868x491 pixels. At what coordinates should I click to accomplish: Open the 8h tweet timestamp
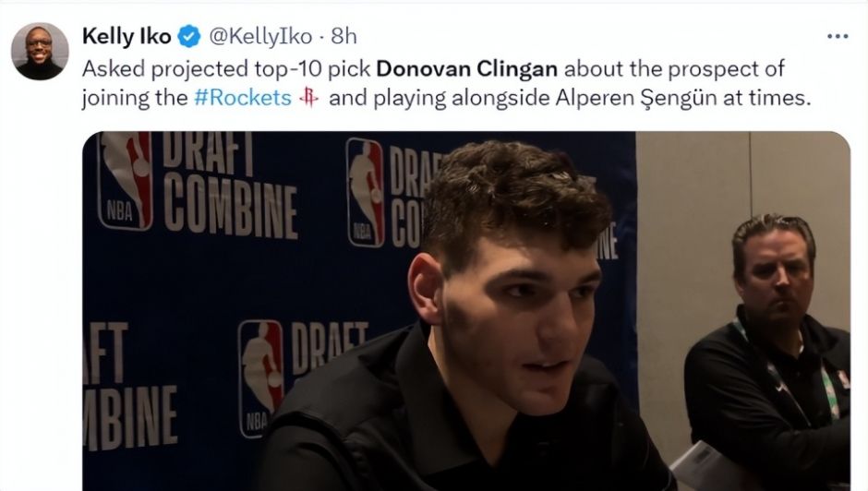(344, 37)
